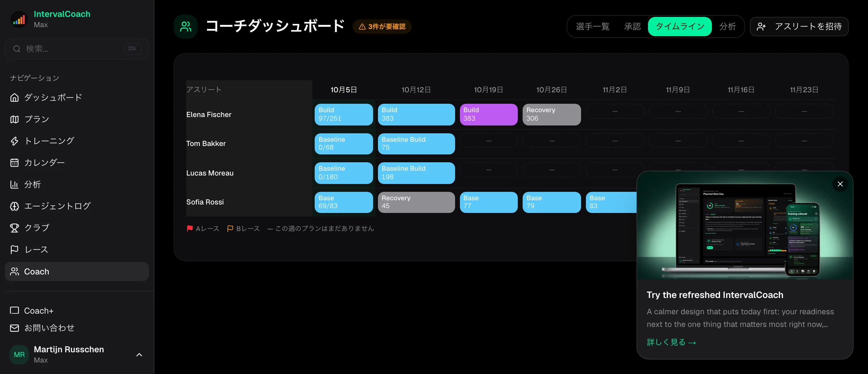Open 分析 chart icon in sidebar
The height and width of the screenshot is (374, 868).
[77, 185]
